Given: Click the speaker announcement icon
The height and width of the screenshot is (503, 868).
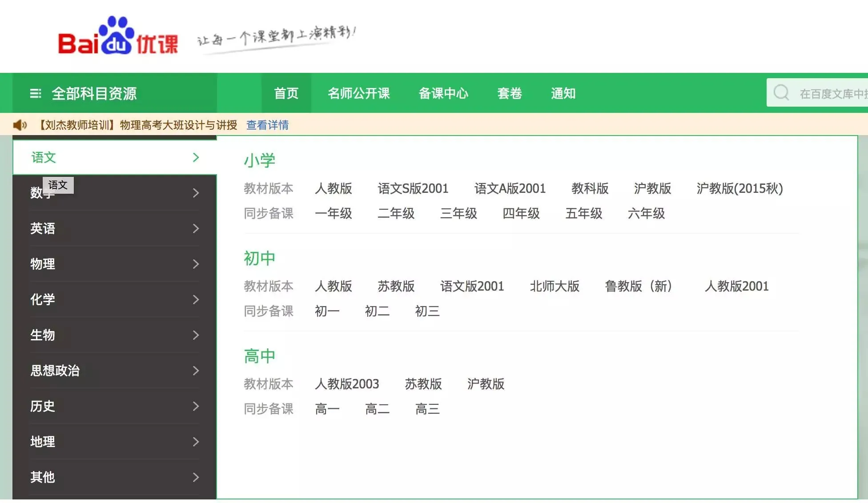Looking at the screenshot, I should coord(20,125).
